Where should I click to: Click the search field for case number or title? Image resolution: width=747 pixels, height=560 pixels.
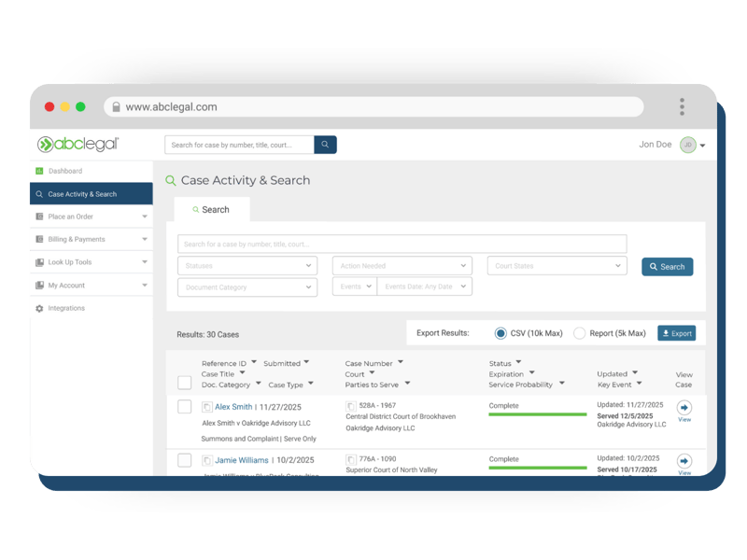[x=402, y=243]
